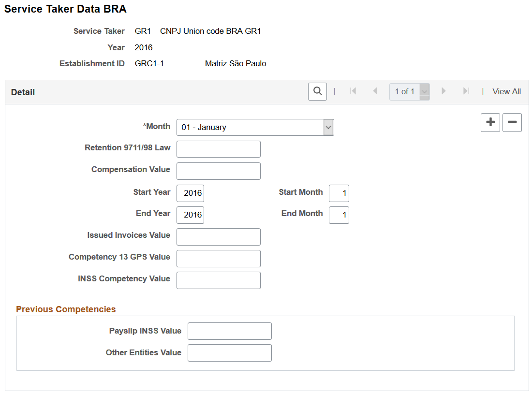Click the Competency 13 GPS Value field
532x393 pixels.
pos(218,258)
